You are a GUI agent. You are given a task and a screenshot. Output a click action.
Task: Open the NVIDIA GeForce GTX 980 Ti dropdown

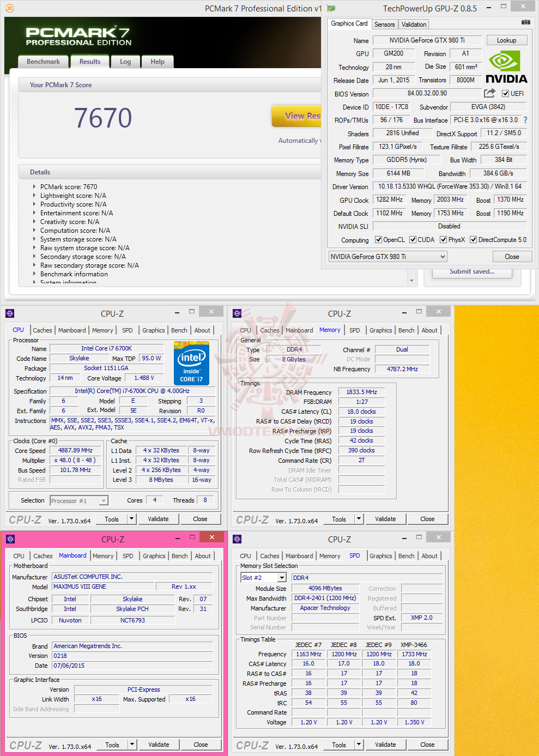(387, 257)
